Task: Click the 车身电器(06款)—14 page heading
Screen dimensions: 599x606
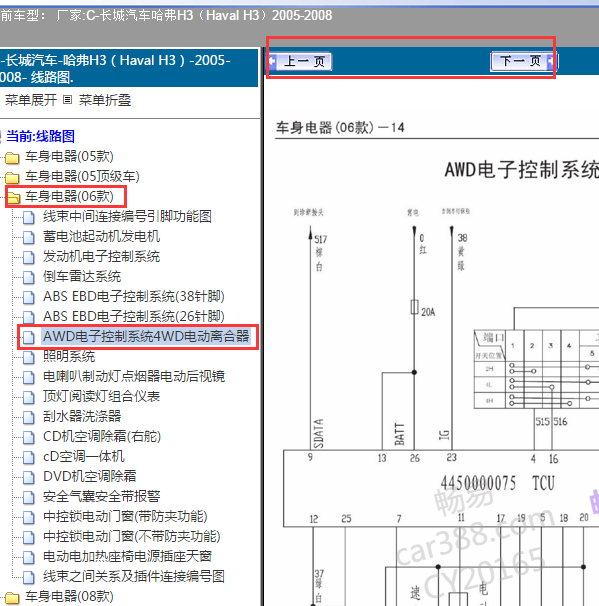Action: (x=340, y=128)
